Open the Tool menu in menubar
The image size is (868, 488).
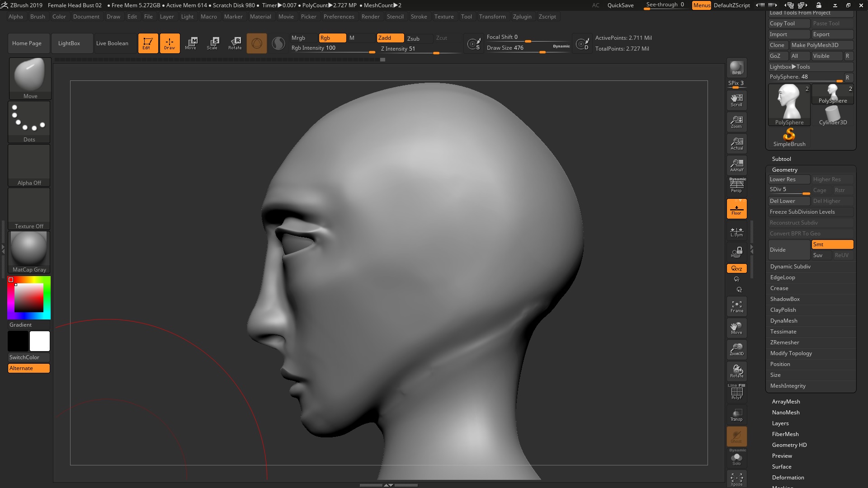click(466, 16)
